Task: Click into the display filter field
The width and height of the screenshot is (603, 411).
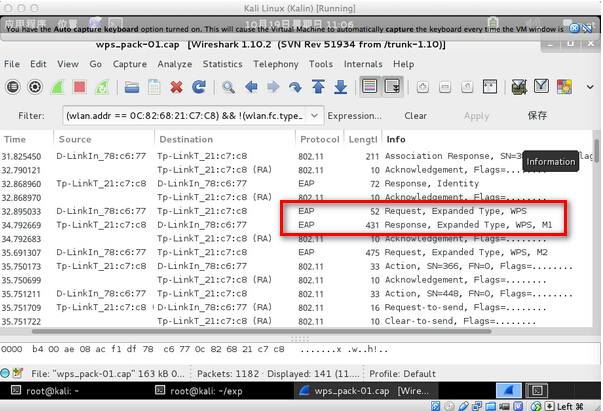Action: click(184, 116)
